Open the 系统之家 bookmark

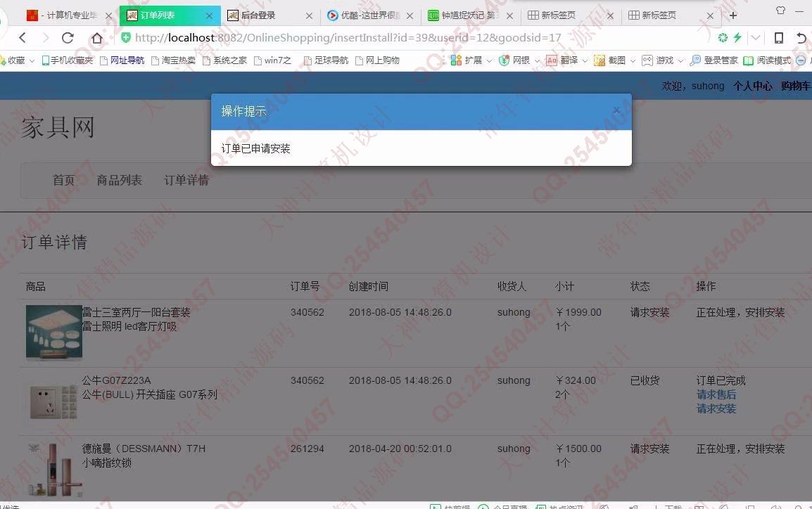tap(224, 60)
